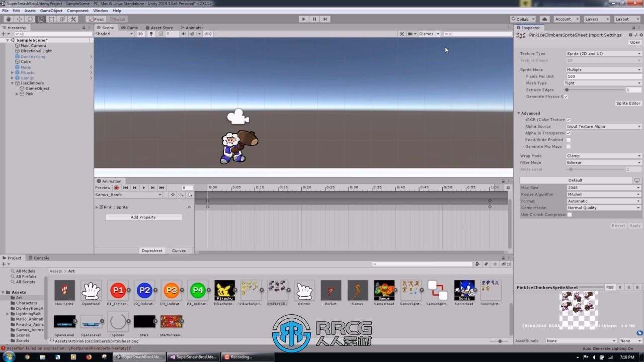Open the Filter Mode dropdown
The width and height of the screenshot is (644, 362).
click(604, 162)
